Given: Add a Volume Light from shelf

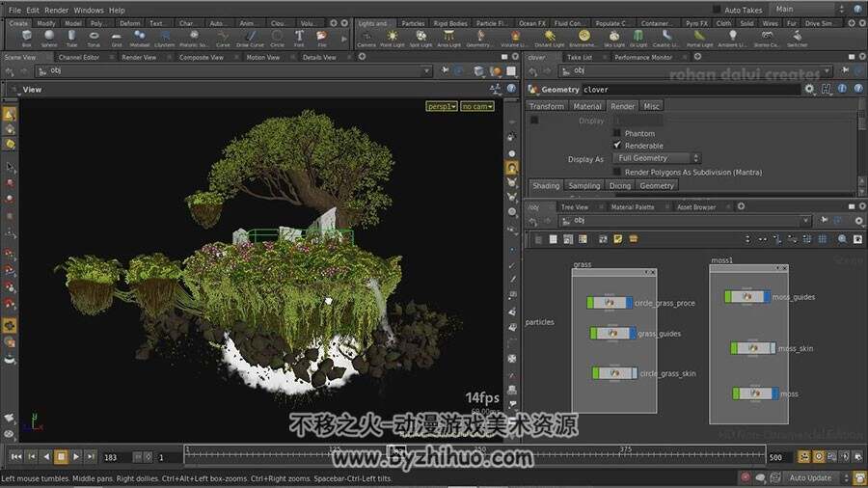Looking at the screenshot, I should click(515, 39).
